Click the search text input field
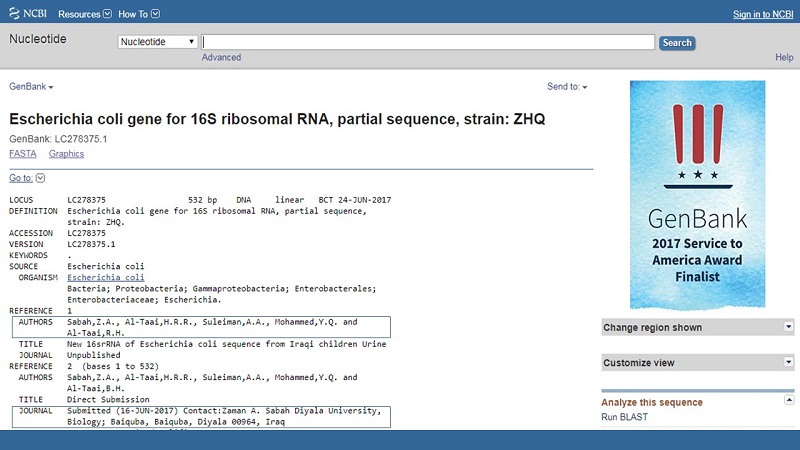The image size is (800, 450). (x=428, y=42)
